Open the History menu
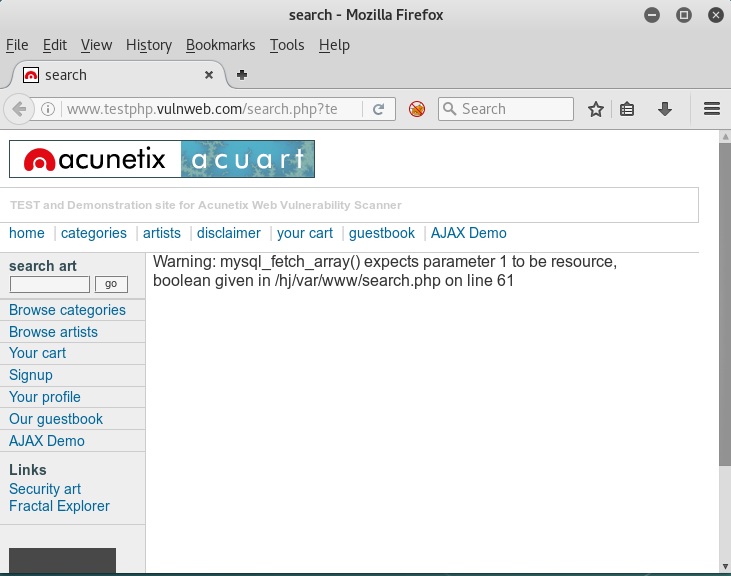731x576 pixels. tap(149, 45)
